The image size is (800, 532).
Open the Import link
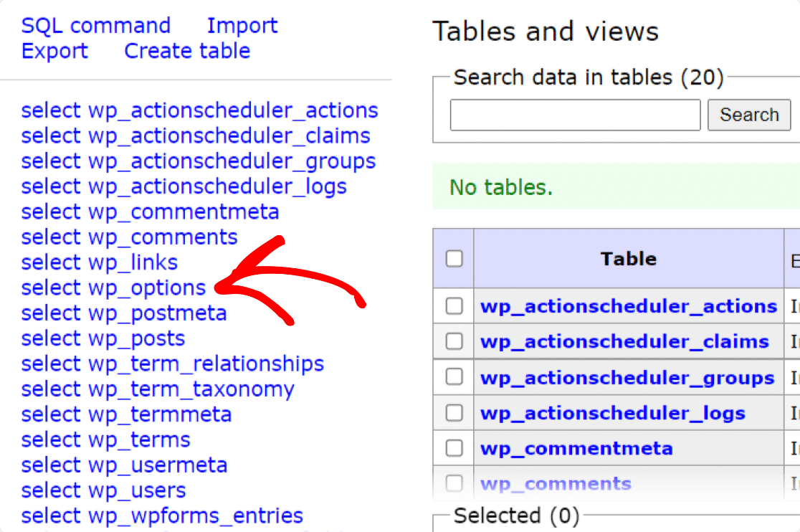(242, 26)
